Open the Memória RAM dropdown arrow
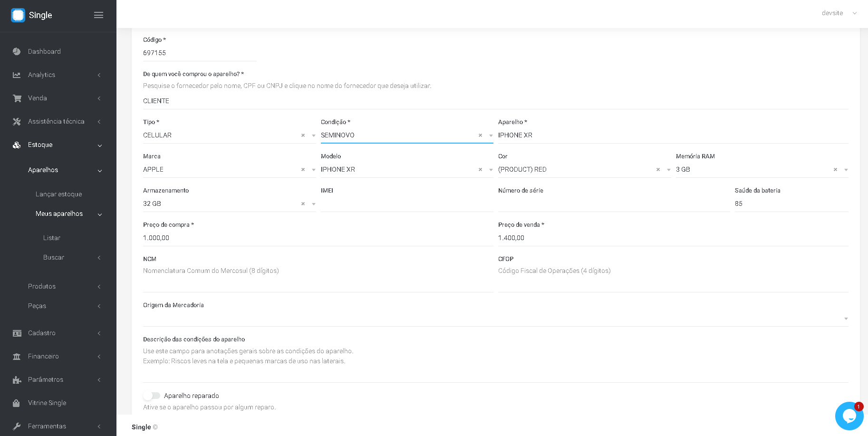Screen dimensions: 868x436 click(846, 170)
